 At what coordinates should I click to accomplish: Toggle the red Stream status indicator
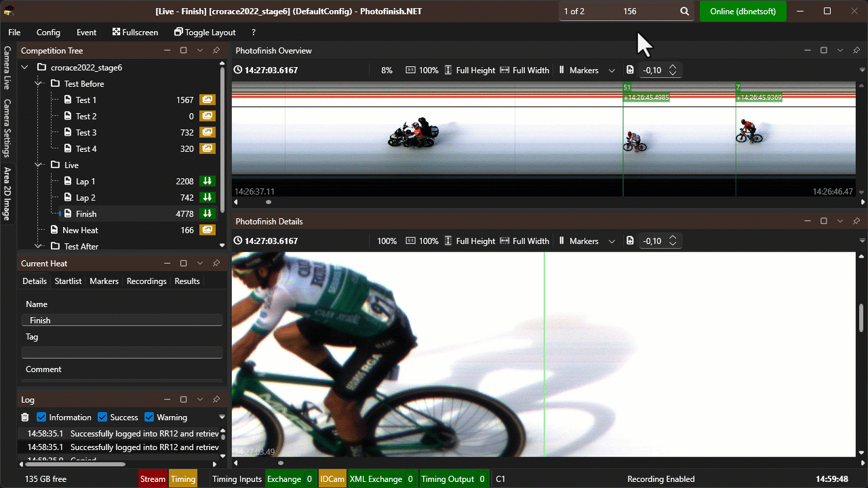coord(153,479)
